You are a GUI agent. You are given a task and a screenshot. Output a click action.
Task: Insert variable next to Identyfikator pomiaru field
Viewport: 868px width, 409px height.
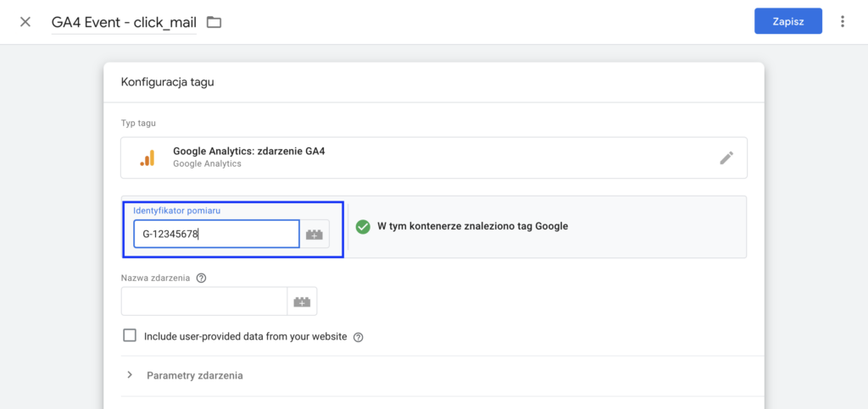(314, 234)
